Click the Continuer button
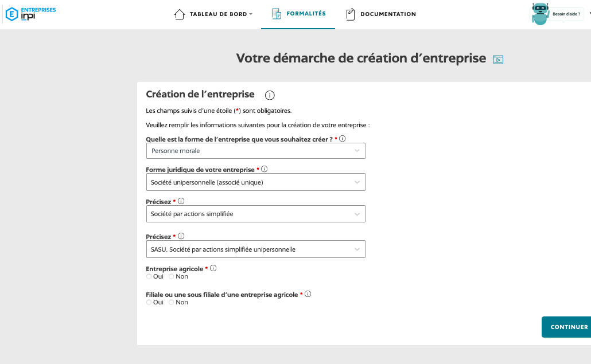This screenshot has height=364, width=591. pyautogui.click(x=566, y=327)
